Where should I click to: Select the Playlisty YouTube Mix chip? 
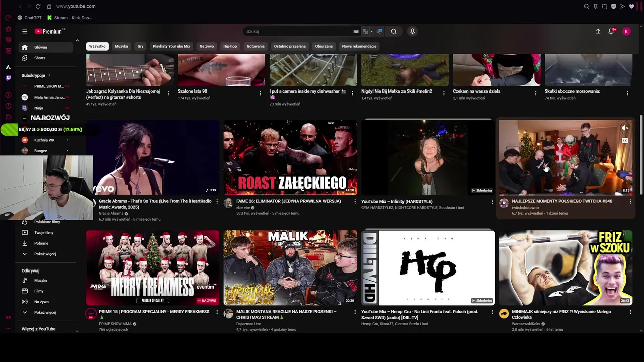172,46
